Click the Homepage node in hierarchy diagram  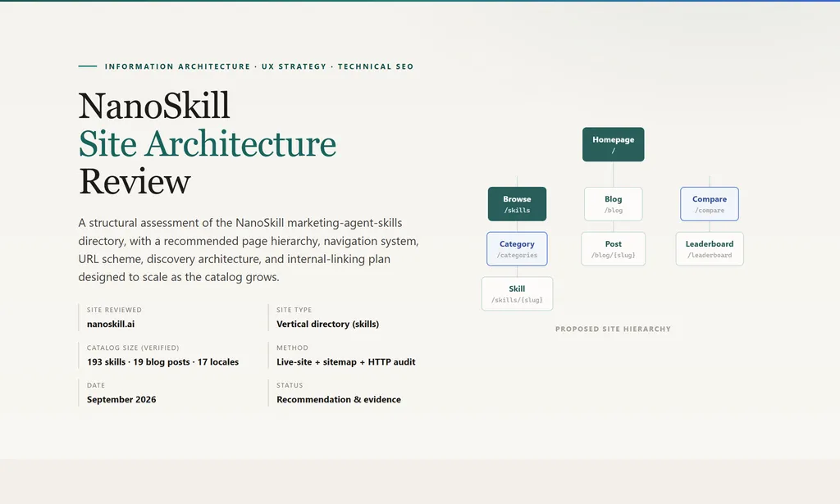click(613, 144)
